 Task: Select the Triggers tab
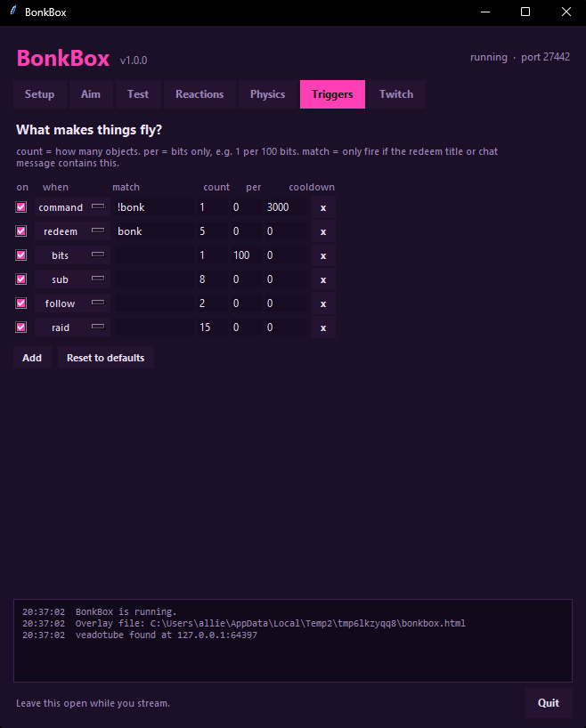(x=332, y=94)
